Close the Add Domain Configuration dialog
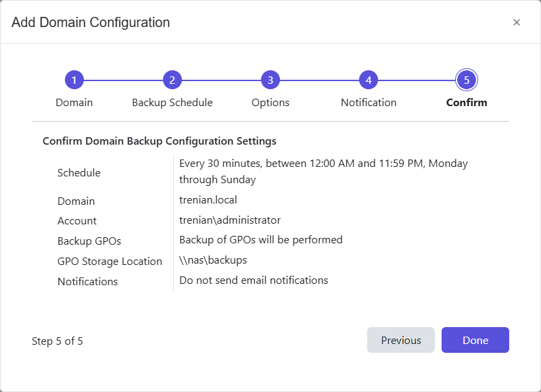 pyautogui.click(x=517, y=22)
